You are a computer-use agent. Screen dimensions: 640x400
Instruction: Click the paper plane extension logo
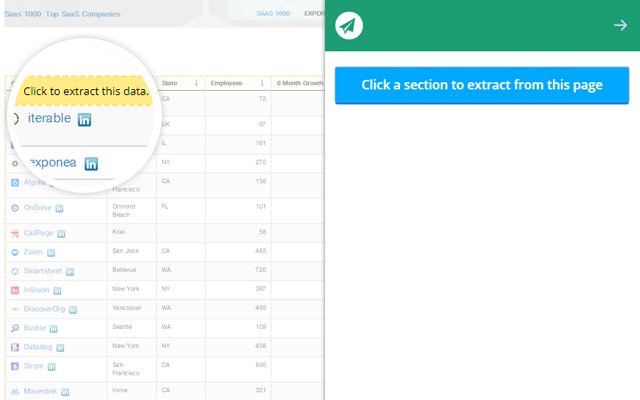point(349,26)
